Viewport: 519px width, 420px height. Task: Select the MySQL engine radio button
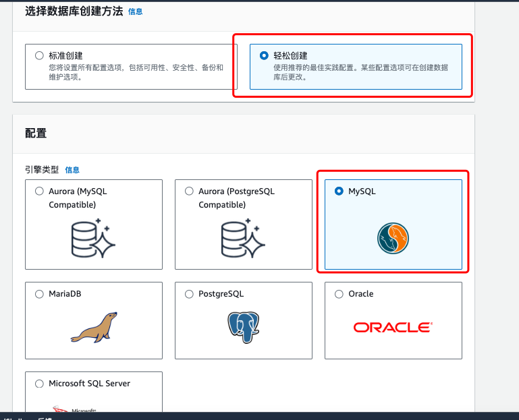coord(339,191)
